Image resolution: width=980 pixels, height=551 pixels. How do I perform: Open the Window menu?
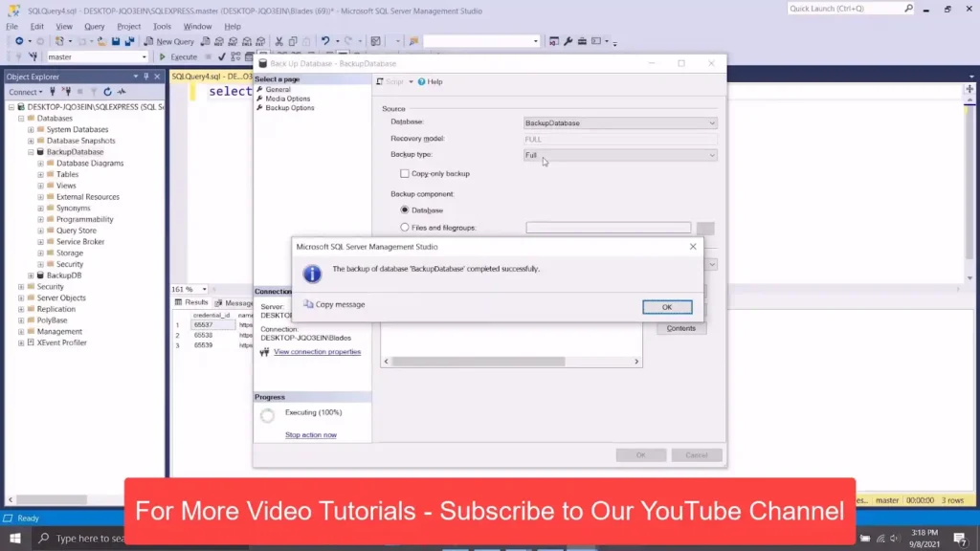click(x=197, y=26)
